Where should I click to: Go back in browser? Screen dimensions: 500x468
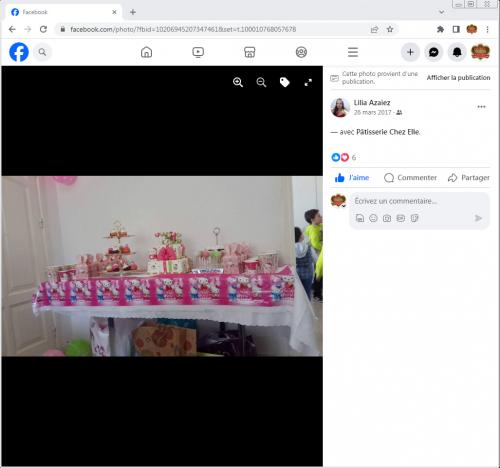click(12, 29)
